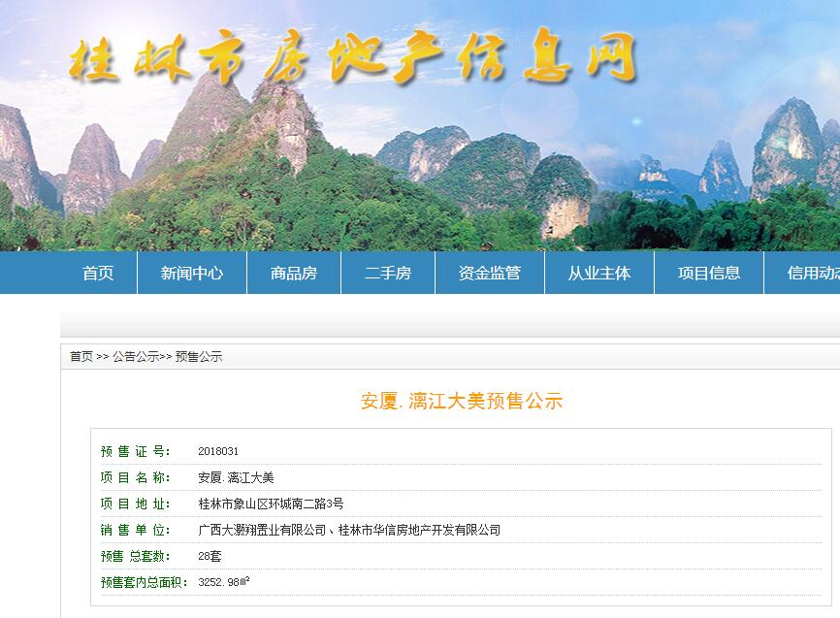Select the 商品房 navigation tab
This screenshot has width=840, height=618.
294,273
